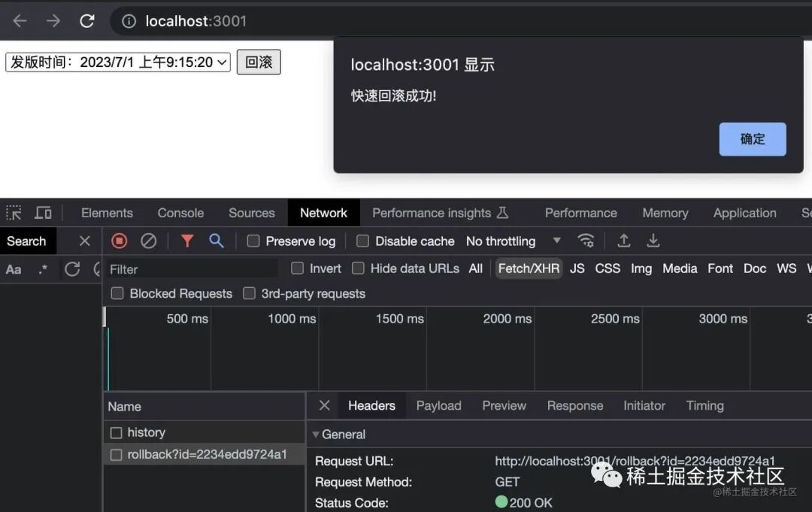The image size is (812, 512).
Task: Switch to the Elements tab
Action: point(107,213)
